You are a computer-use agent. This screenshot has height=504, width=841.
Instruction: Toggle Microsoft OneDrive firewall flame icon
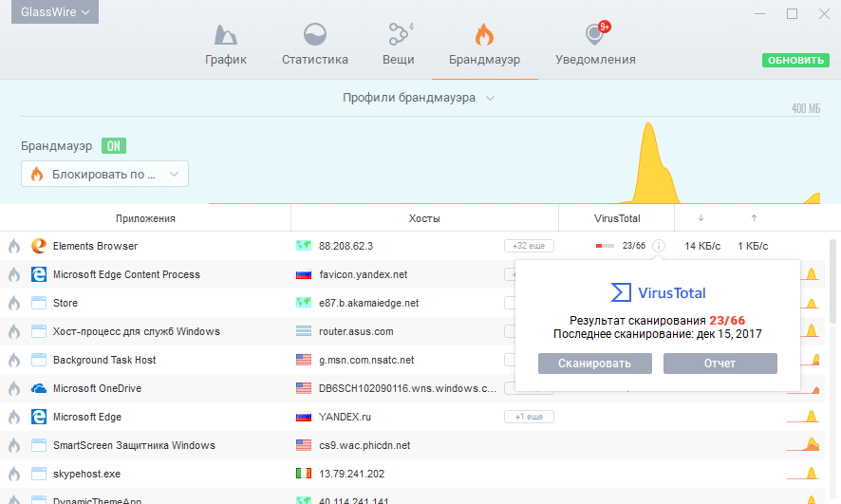[14, 388]
